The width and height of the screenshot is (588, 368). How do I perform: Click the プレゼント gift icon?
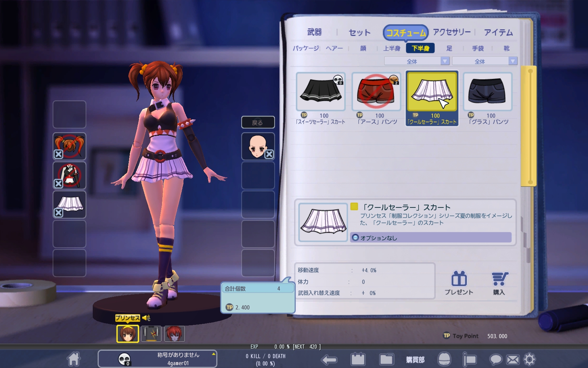point(459,283)
